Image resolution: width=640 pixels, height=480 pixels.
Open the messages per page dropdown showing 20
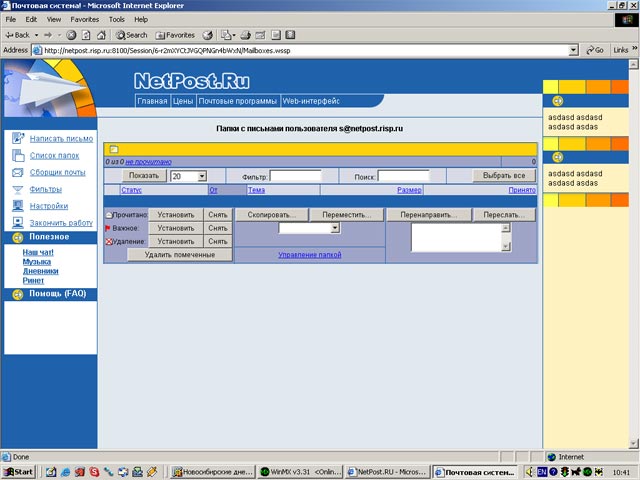pos(202,176)
